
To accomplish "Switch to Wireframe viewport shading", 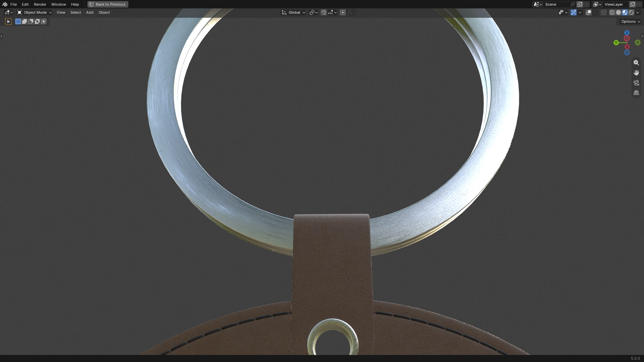I will 612,12.
